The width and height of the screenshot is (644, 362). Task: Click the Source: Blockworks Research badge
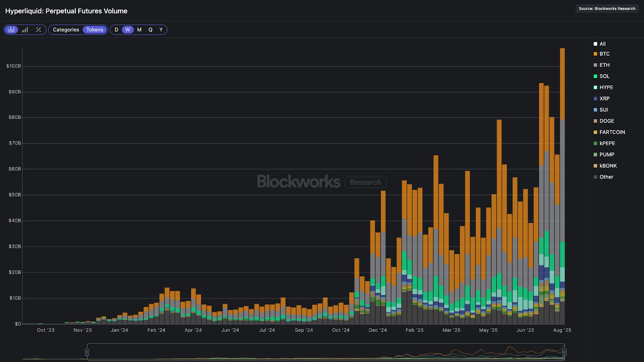[607, 8]
